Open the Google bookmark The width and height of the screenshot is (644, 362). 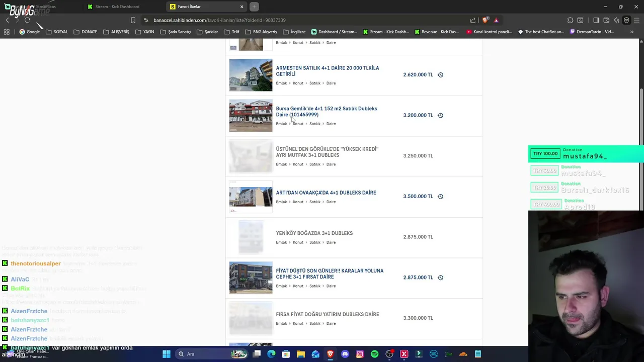(x=29, y=32)
